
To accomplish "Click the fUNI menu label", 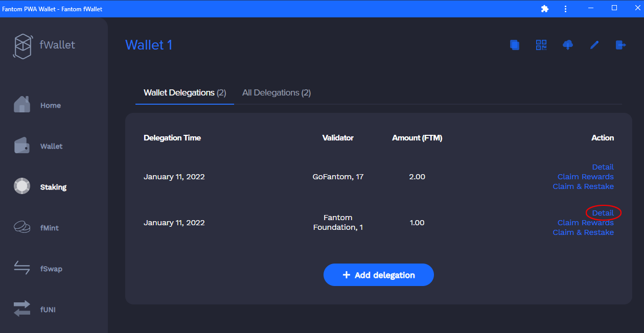I will (x=48, y=310).
